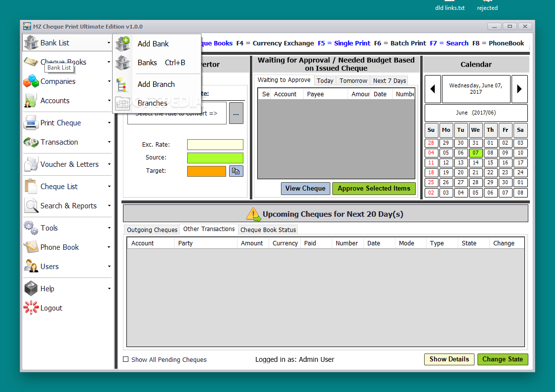Click the Cheque Books icon in sidebar
Screen dimensions: 555x392
[x=31, y=62]
